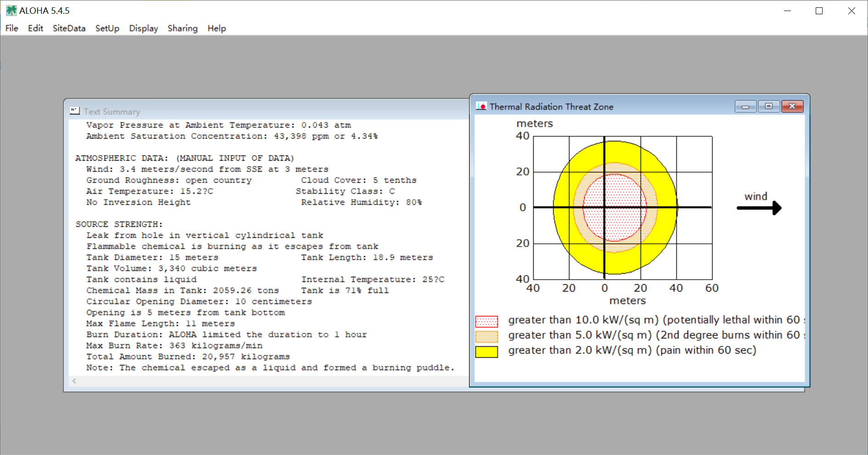
Task: Click 'Leak from hole in vertical cylindrical tank'
Action: tap(205, 235)
